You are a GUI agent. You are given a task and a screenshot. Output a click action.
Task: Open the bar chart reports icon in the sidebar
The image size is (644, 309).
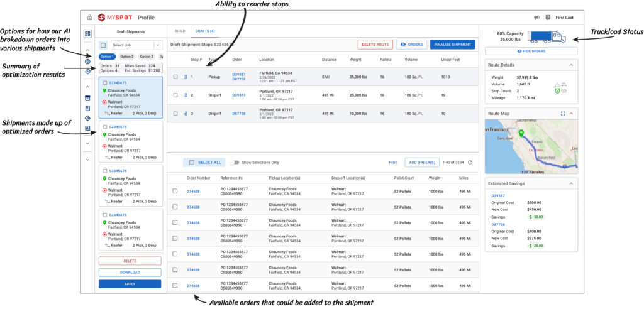pyautogui.click(x=87, y=128)
